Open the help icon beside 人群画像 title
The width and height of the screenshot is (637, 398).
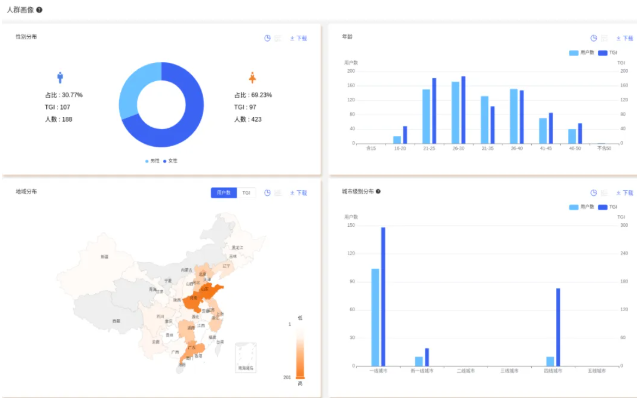[x=39, y=10]
